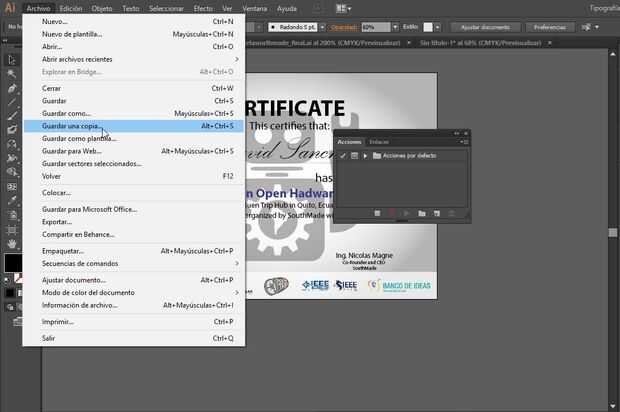This screenshot has height=412, width=620.
Task: Open the Ventana menu
Action: (x=255, y=8)
